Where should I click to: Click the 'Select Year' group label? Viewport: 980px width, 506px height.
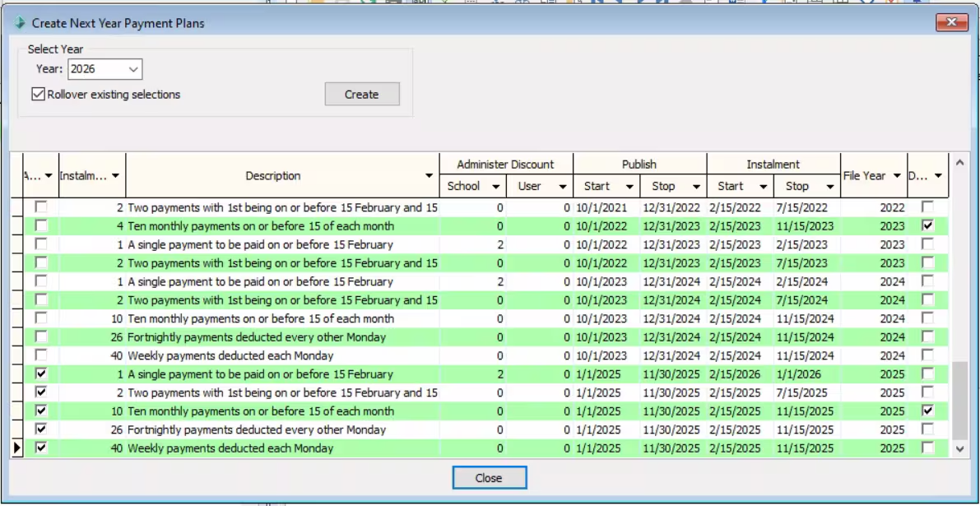coord(55,49)
